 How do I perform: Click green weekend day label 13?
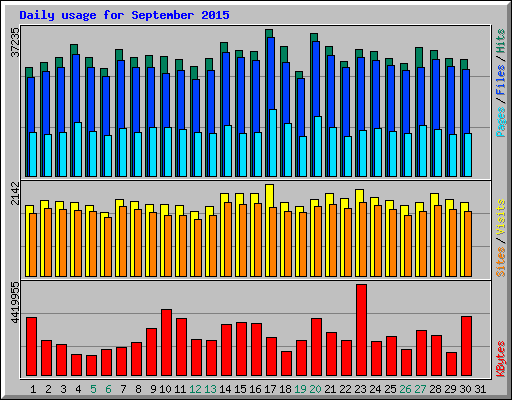tap(210, 389)
